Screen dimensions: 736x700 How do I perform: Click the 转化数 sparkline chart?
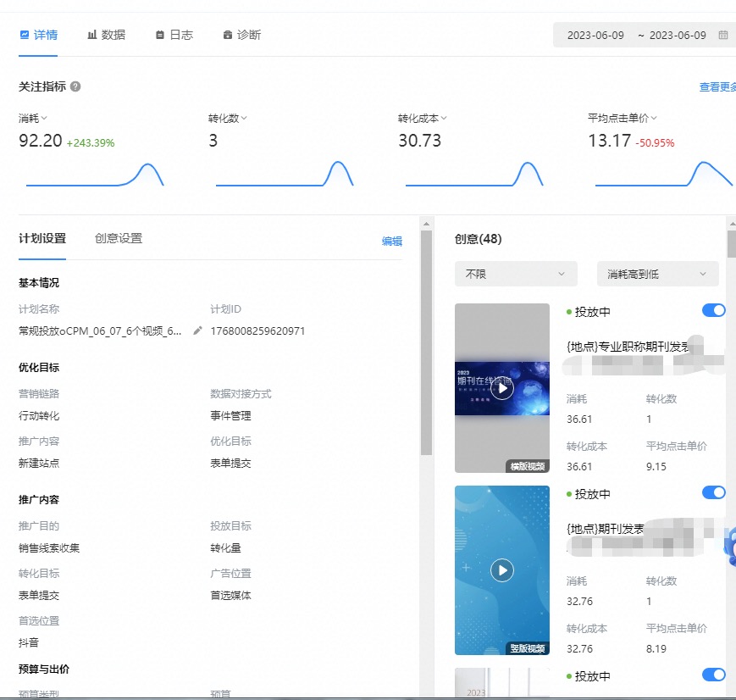click(x=285, y=175)
